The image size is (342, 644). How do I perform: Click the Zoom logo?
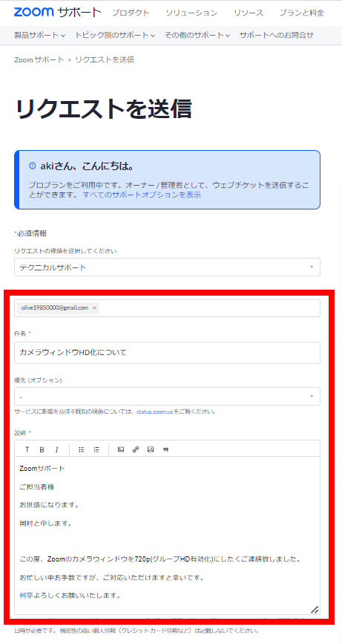33,12
